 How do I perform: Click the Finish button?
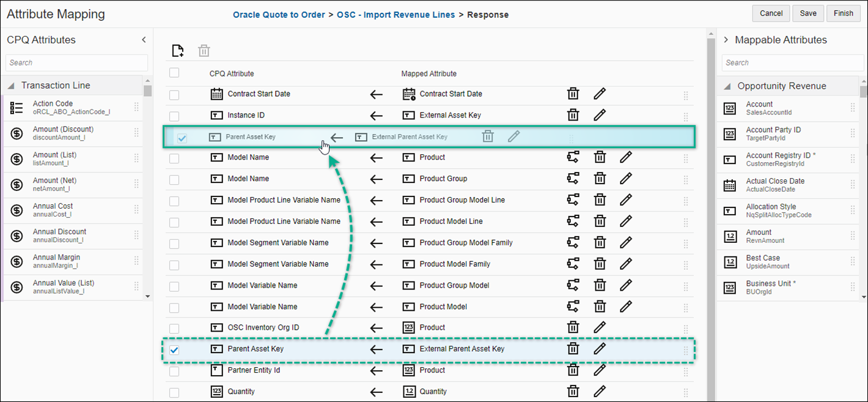[843, 13]
